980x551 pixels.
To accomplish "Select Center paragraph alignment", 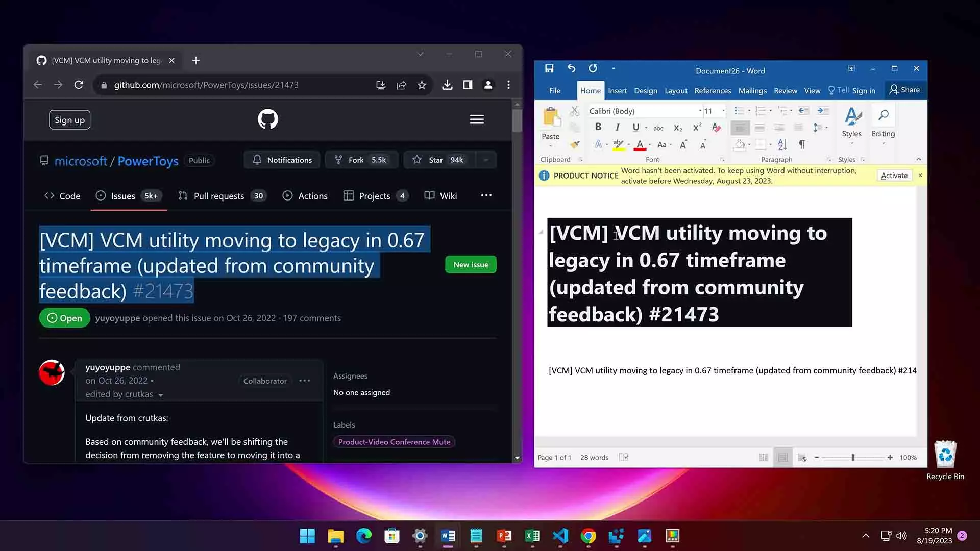I will (759, 128).
